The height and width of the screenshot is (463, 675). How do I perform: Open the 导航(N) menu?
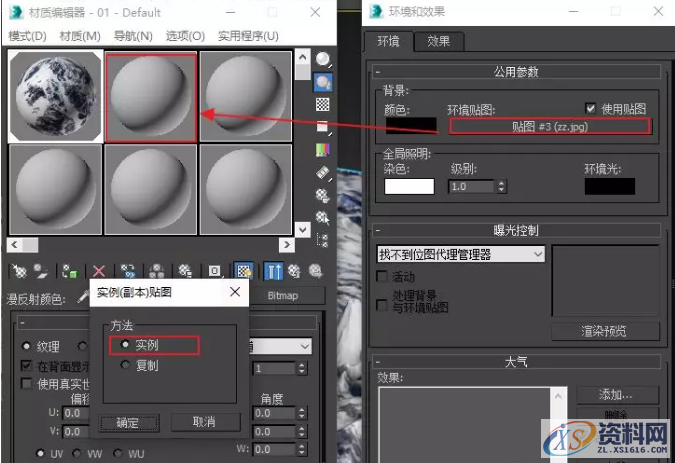(x=133, y=36)
